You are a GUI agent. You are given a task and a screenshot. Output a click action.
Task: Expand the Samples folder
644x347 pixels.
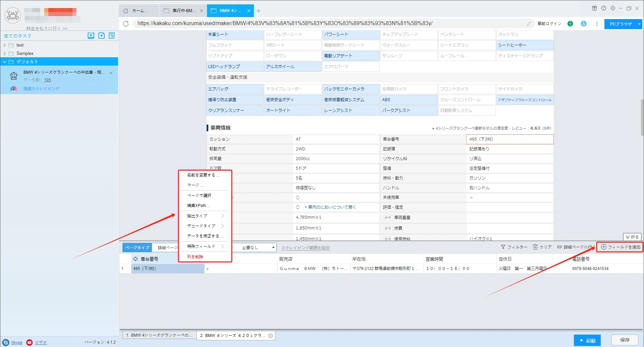click(4, 53)
